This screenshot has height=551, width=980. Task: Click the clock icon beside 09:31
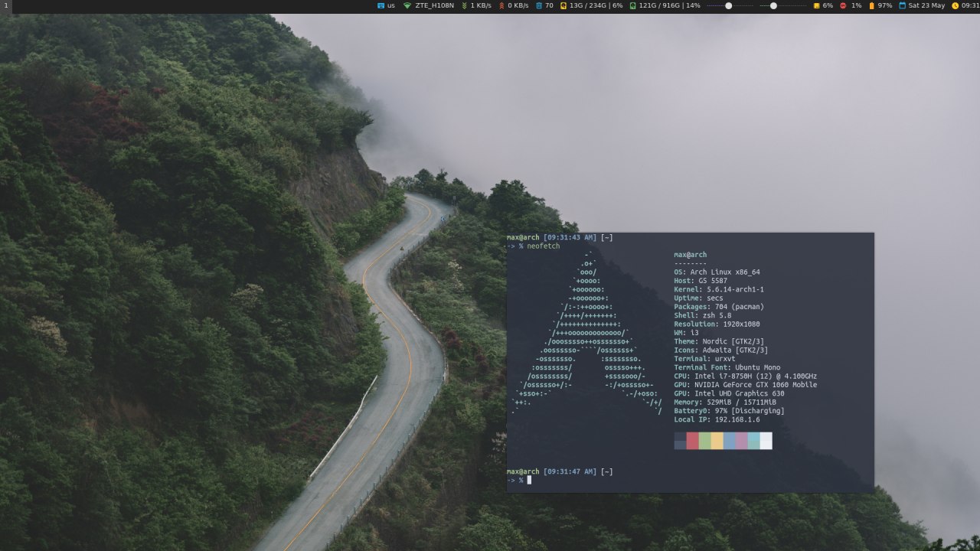955,5
